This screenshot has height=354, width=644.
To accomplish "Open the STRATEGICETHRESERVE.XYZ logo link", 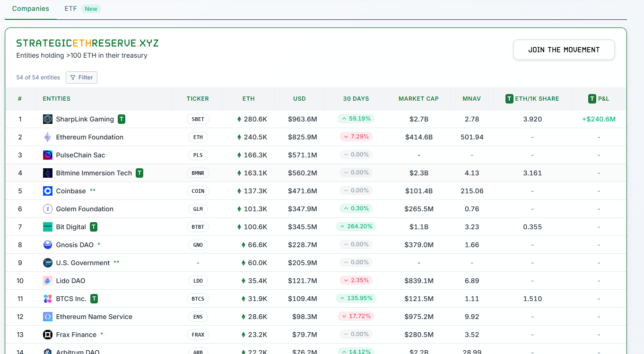I will click(x=87, y=43).
